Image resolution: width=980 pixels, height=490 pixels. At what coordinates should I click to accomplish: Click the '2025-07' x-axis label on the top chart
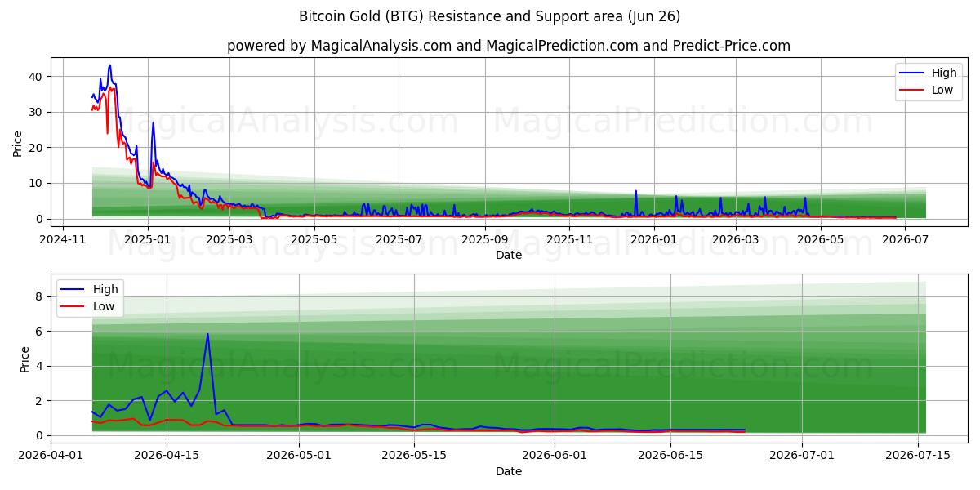point(399,239)
